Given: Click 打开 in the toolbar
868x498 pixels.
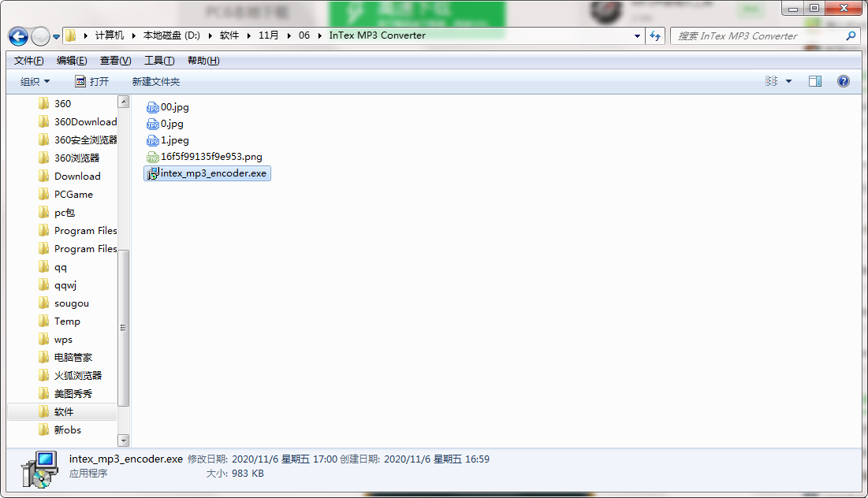Looking at the screenshot, I should click(92, 82).
